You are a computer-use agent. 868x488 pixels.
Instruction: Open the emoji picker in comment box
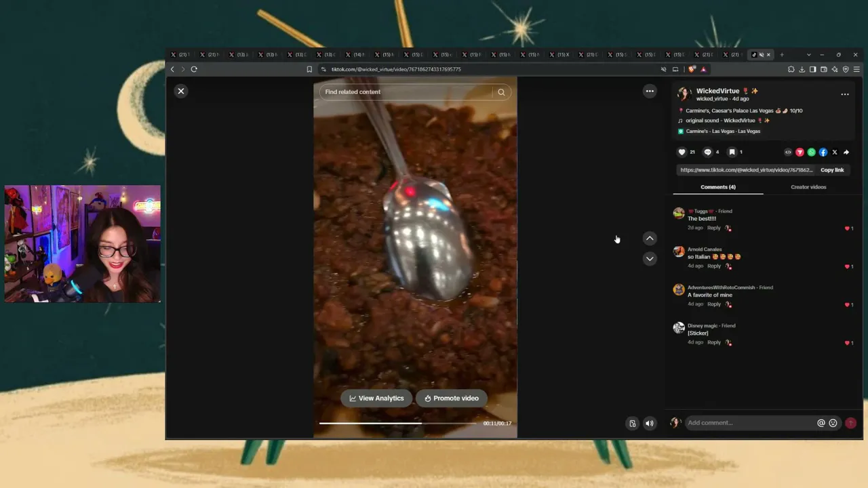coord(833,423)
